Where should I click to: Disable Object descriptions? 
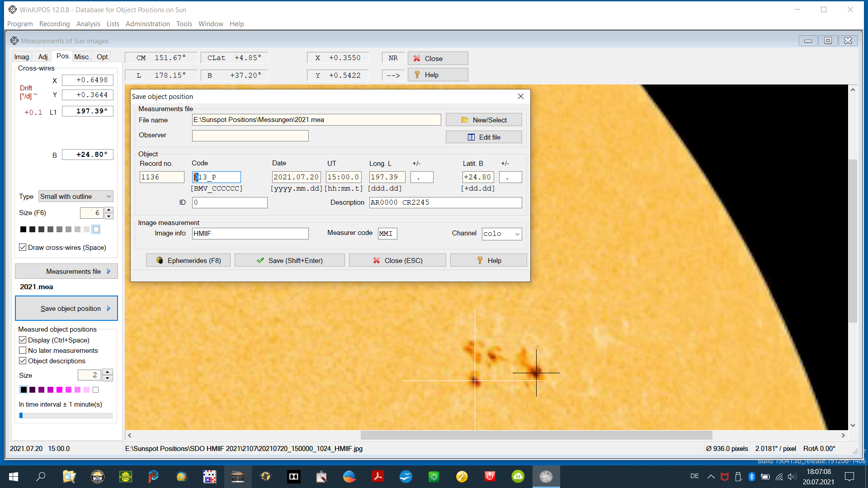point(23,361)
